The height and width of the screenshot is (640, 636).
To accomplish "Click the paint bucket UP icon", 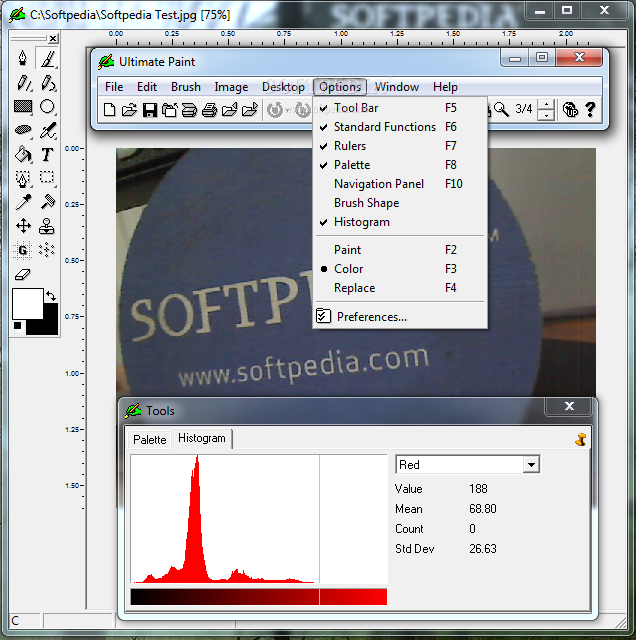I will [570, 109].
